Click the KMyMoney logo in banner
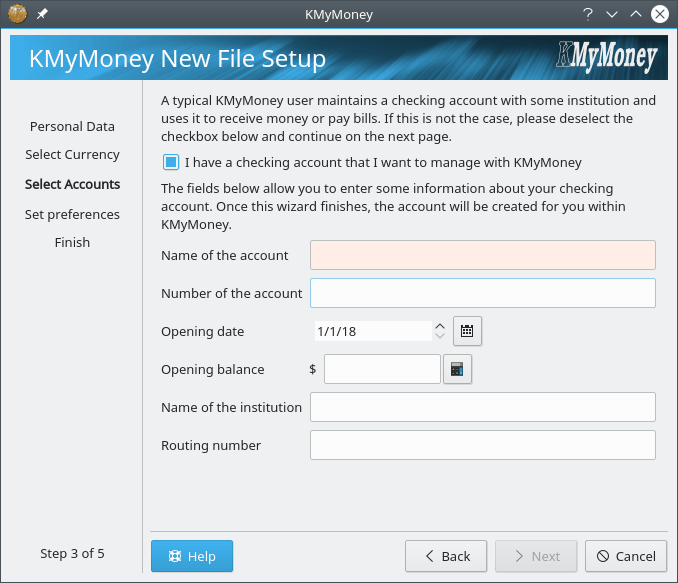The height and width of the screenshot is (583, 678). (x=607, y=59)
